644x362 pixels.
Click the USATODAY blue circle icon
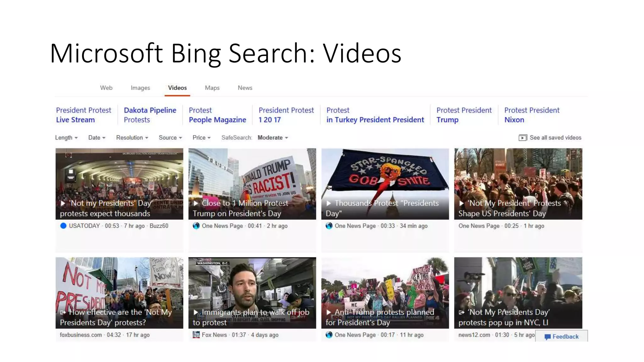(63, 226)
